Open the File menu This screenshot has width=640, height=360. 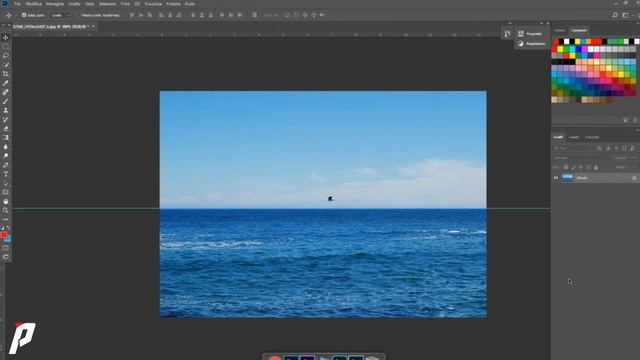(x=18, y=4)
